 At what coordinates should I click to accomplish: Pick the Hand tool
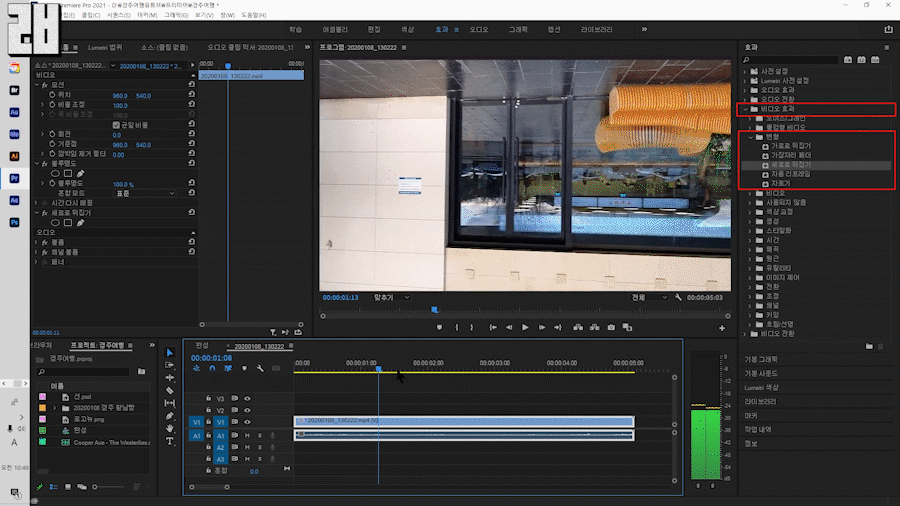tap(170, 428)
